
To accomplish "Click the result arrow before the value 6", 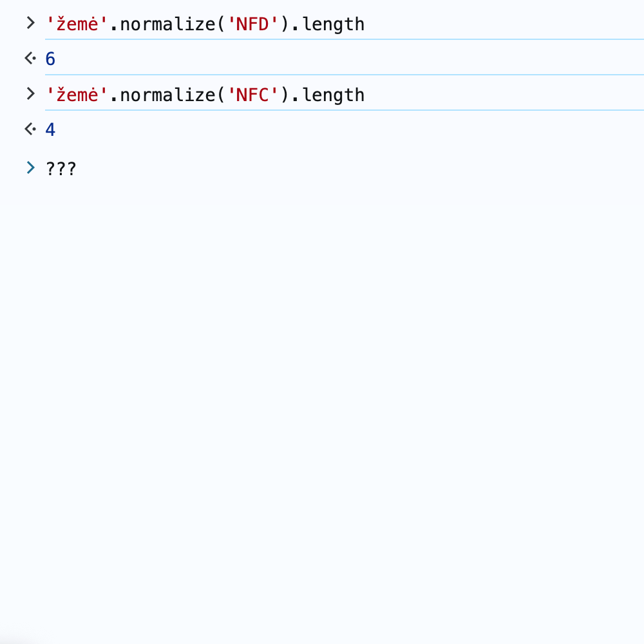I will pos(28,57).
